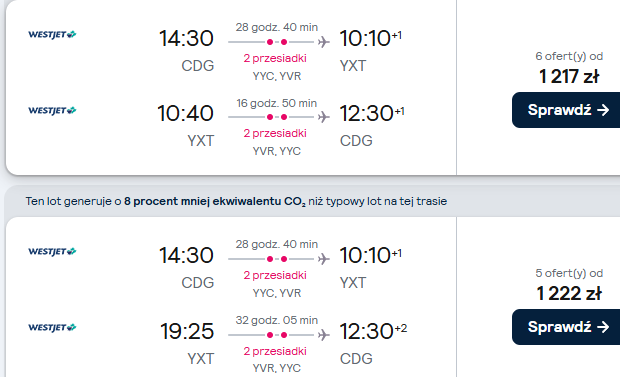620x377 pixels.
Task: Click Sprawdź button for 1 217 zł offer
Action: click(x=566, y=110)
